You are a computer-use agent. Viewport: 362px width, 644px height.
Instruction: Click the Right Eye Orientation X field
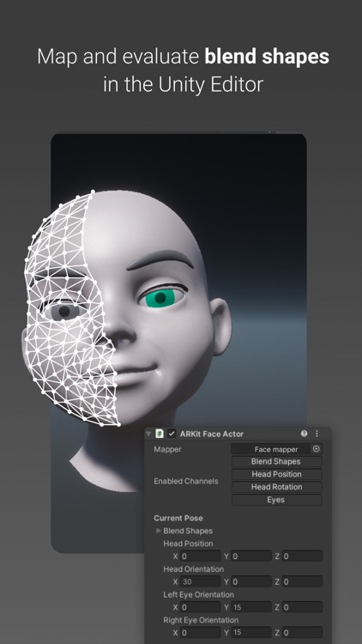201,633
